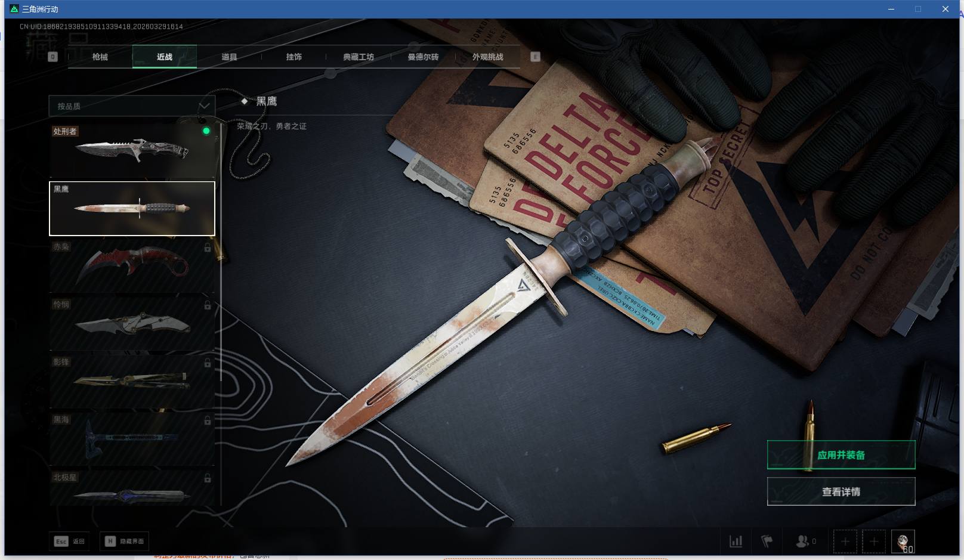This screenshot has height=560, width=964.
Task: Click the flag icon in bottom bar
Action: point(767,542)
